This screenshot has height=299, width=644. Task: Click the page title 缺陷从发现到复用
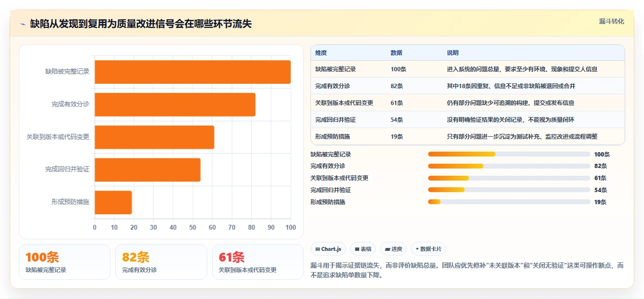point(141,24)
